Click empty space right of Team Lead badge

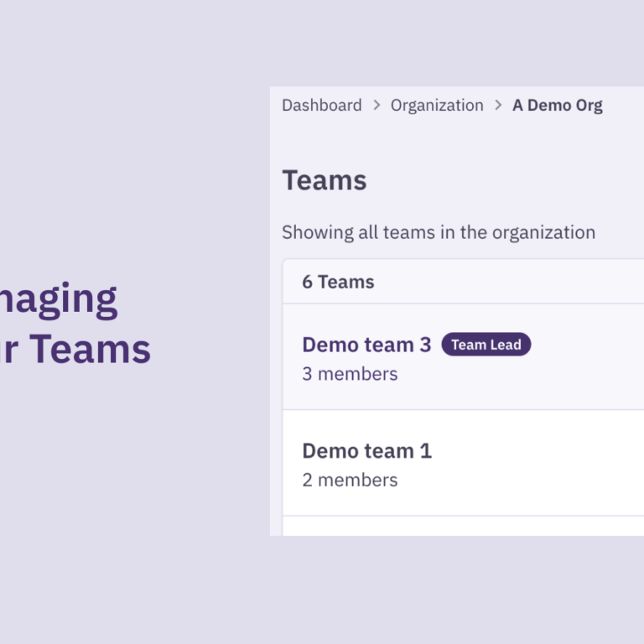coord(587,345)
